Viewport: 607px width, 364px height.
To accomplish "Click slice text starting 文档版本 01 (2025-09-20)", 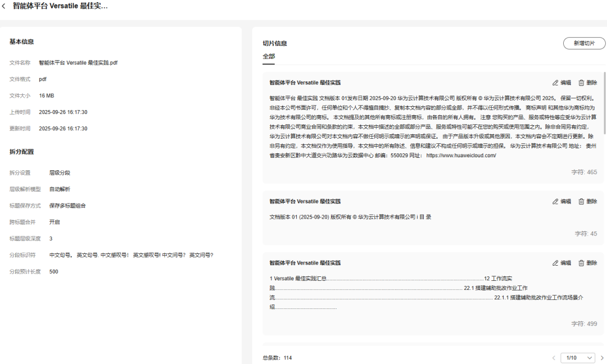I will (x=350, y=217).
